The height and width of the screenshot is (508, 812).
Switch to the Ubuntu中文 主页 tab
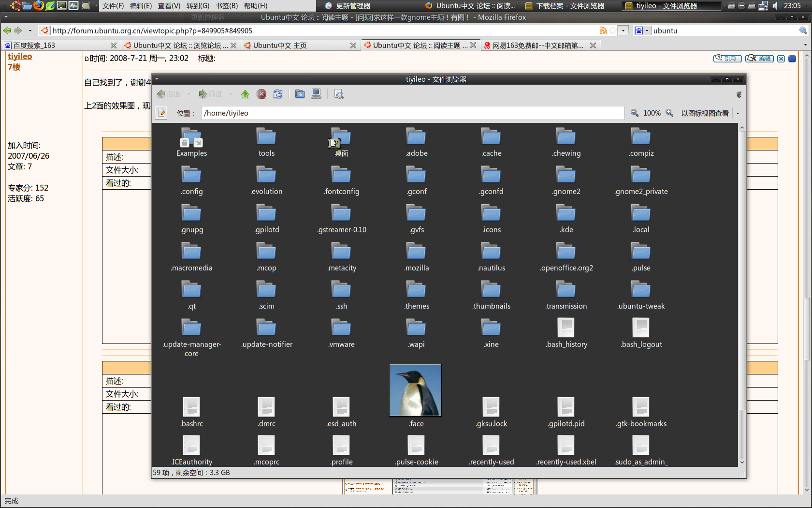(300, 45)
